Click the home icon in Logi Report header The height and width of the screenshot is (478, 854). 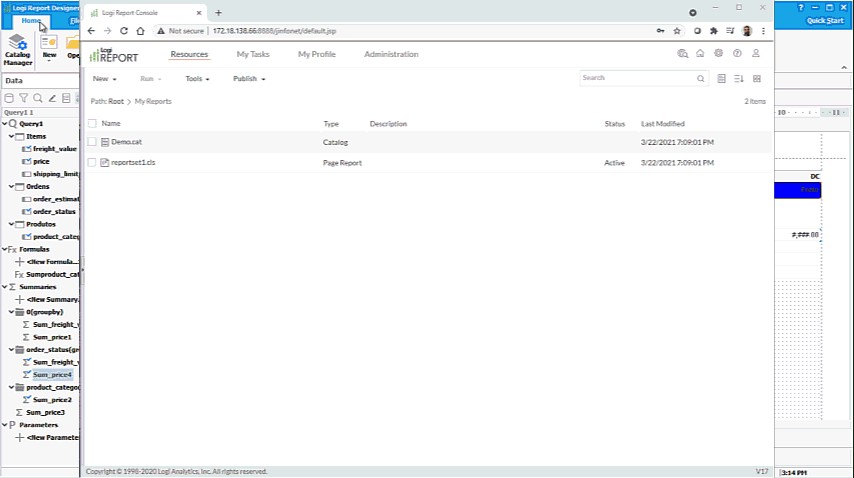click(700, 54)
